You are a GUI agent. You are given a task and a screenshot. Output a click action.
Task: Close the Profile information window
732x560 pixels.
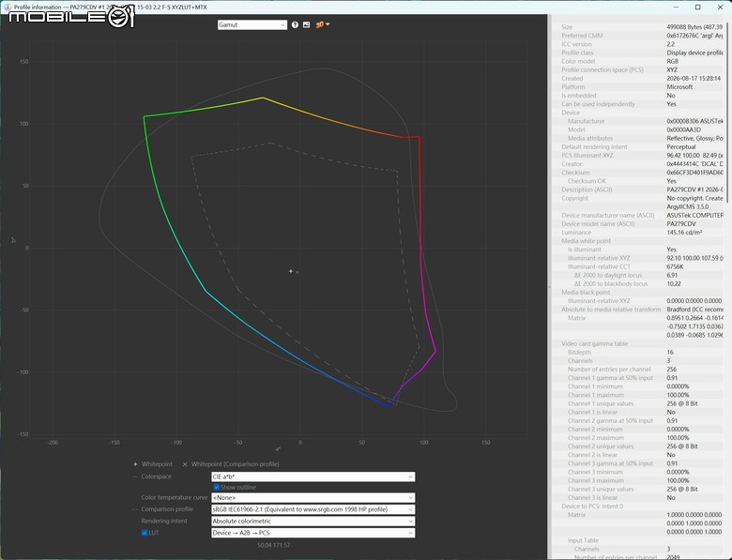point(720,7)
